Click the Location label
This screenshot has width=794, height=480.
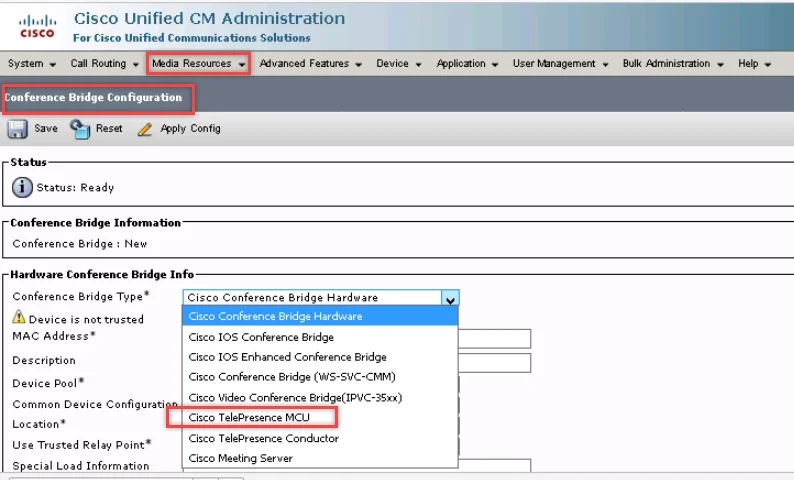pos(39,424)
